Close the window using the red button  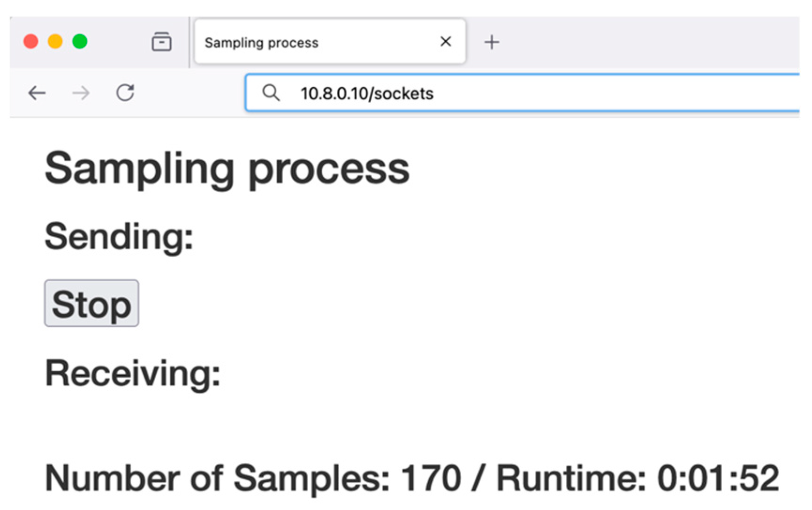tap(31, 42)
